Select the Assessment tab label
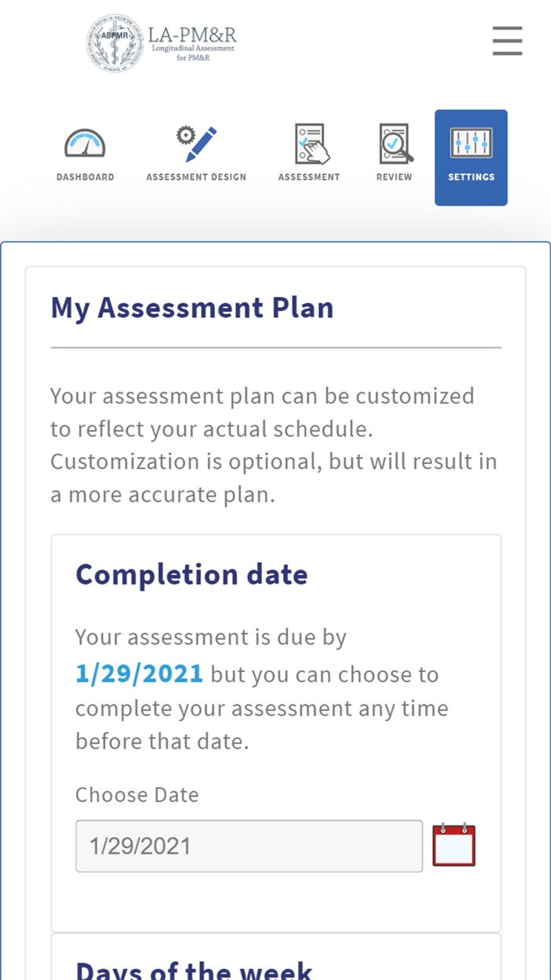This screenshot has height=980, width=551. click(x=309, y=177)
